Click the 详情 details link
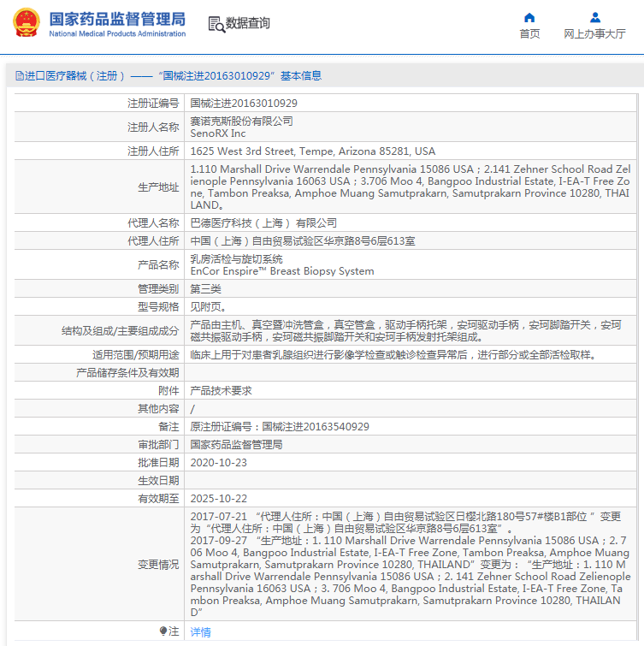This screenshot has height=646, width=644. click(200, 631)
